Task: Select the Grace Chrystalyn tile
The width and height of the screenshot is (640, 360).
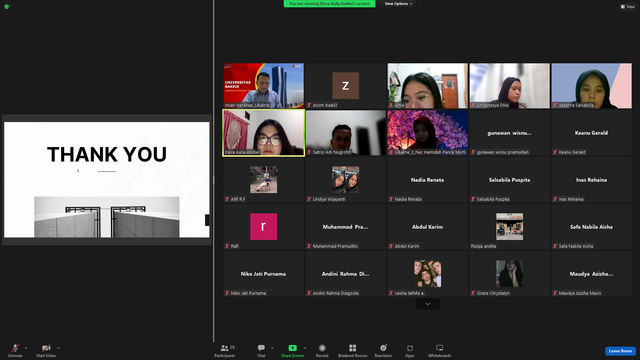Action: point(509,273)
